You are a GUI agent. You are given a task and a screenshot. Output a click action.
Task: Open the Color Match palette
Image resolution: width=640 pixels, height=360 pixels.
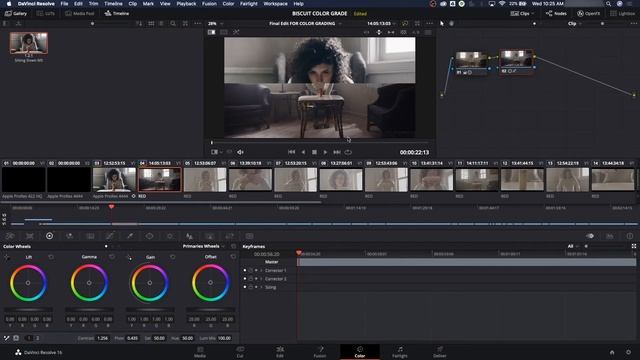tap(30, 236)
